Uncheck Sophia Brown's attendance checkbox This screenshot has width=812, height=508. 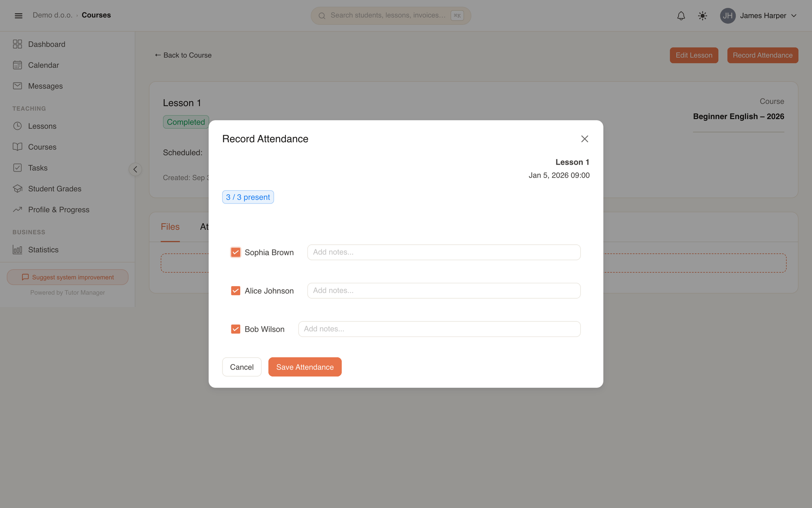point(235,252)
